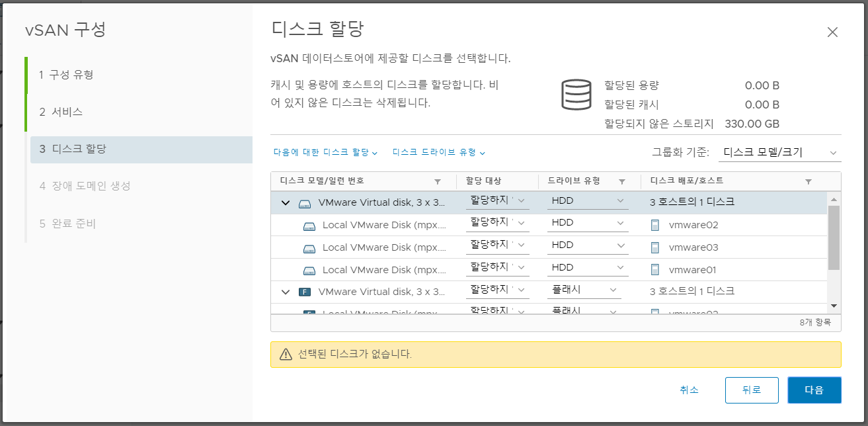Click the vertical scrollbar thumb in disk table

pyautogui.click(x=834, y=237)
